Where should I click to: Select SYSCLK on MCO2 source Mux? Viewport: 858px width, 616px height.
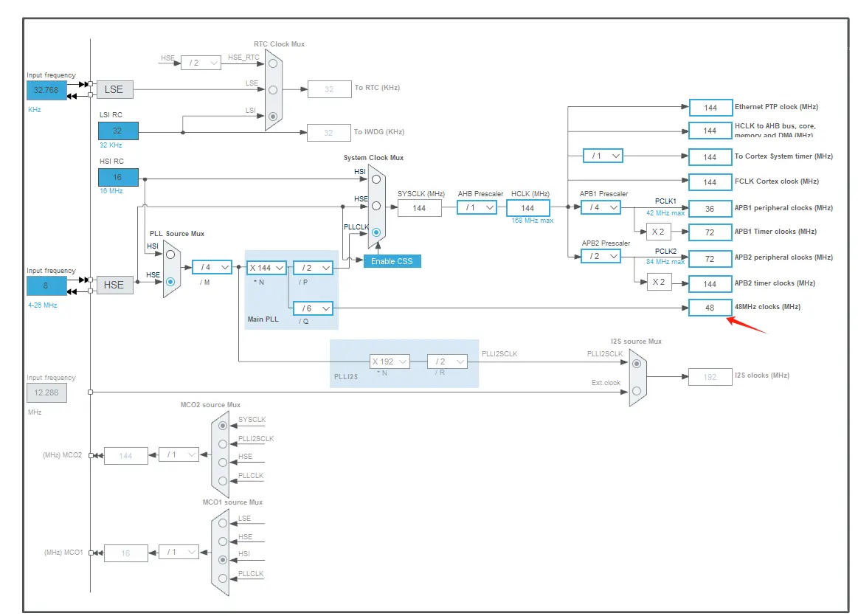pyautogui.click(x=223, y=426)
